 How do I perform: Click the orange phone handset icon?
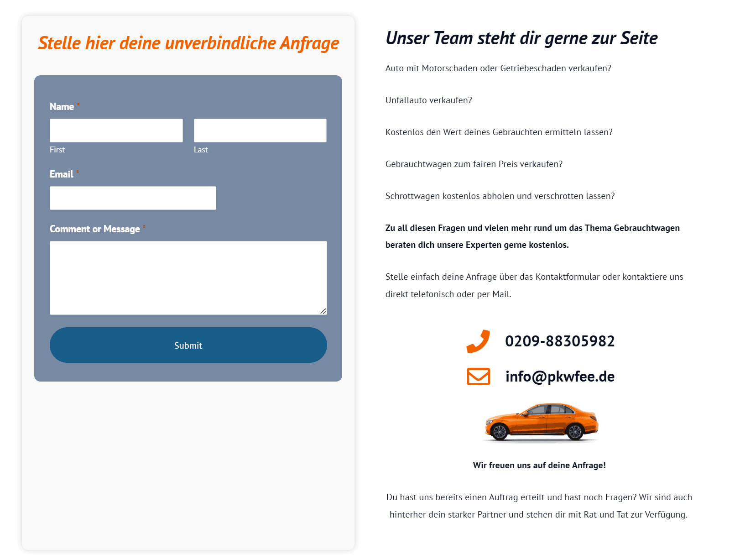pos(478,341)
